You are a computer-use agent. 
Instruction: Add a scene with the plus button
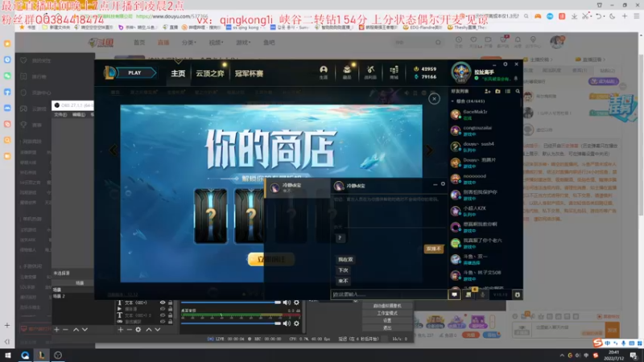coord(56,330)
